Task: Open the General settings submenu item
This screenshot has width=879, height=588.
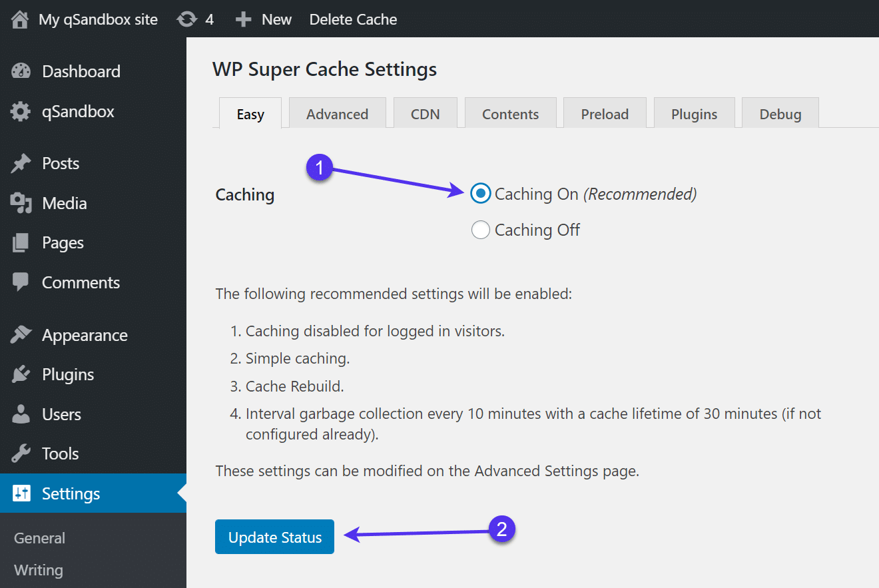Action: 39,538
